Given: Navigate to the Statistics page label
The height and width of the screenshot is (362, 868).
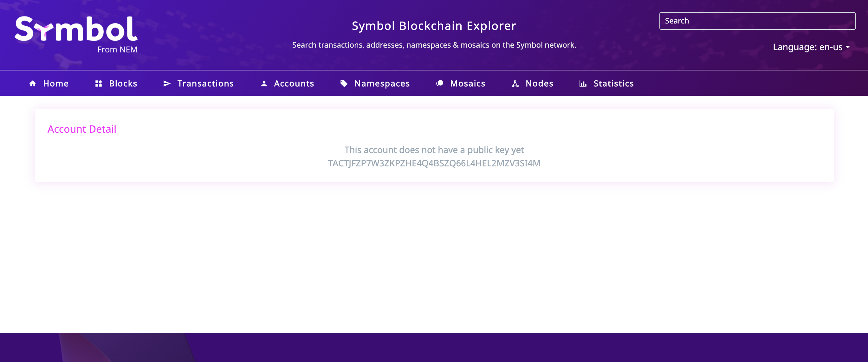Looking at the screenshot, I should point(613,83).
